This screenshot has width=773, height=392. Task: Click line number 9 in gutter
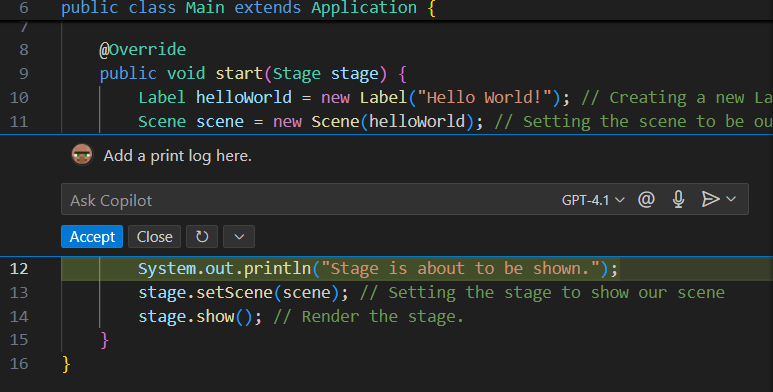coord(24,73)
